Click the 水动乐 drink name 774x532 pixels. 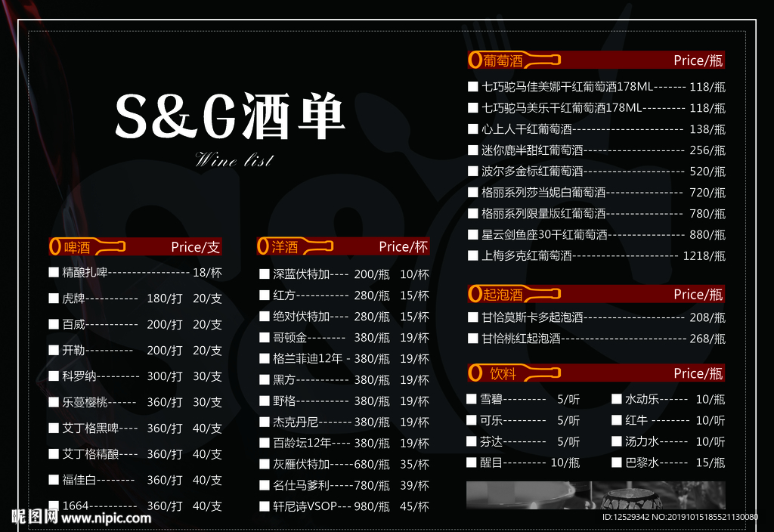pos(642,399)
